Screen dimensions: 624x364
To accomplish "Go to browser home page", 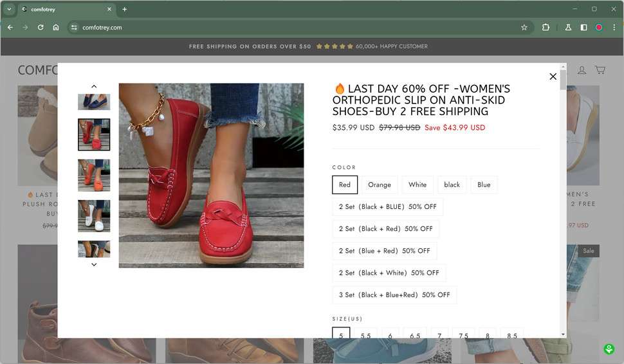I will [56, 28].
